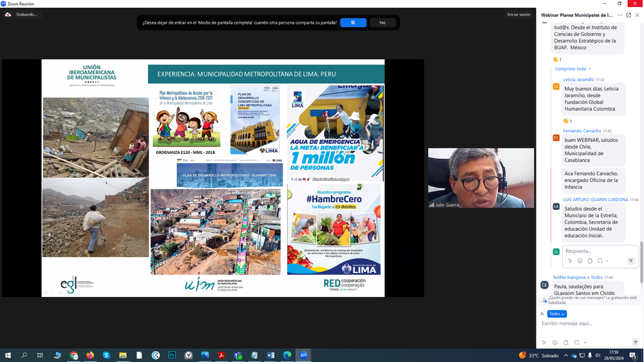
Task: Click the Sí button in the prompt
Action: [x=353, y=23]
